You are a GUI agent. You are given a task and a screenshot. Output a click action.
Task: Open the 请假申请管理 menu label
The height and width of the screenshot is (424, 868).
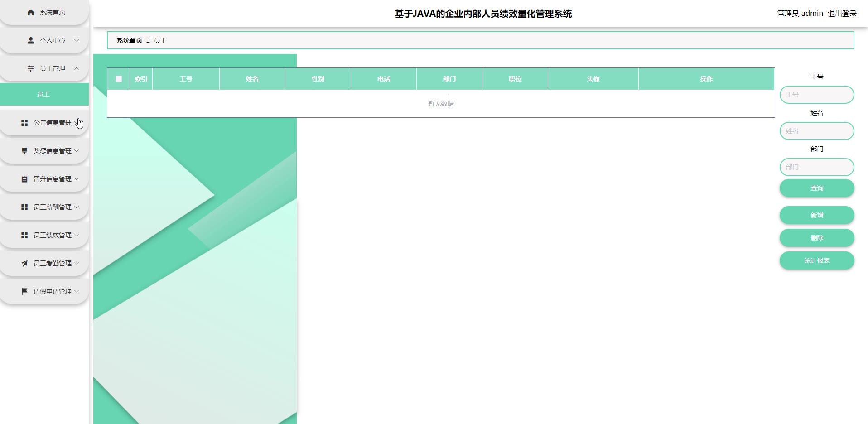pos(53,291)
